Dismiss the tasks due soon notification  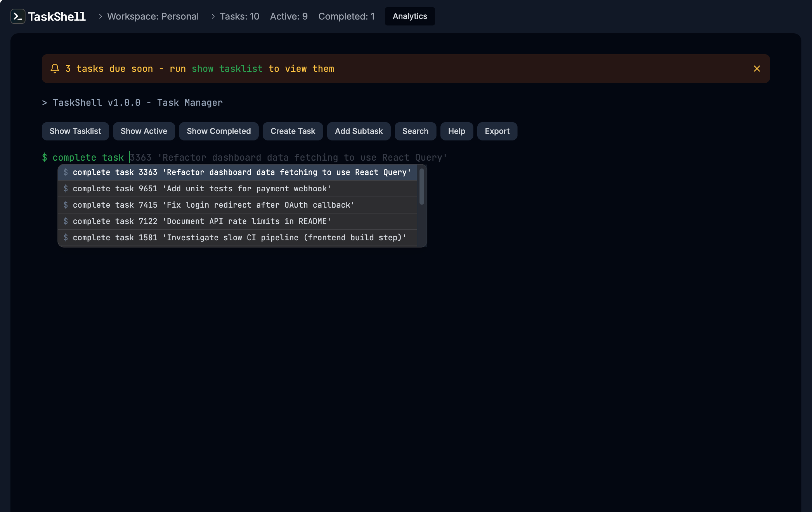tap(757, 69)
